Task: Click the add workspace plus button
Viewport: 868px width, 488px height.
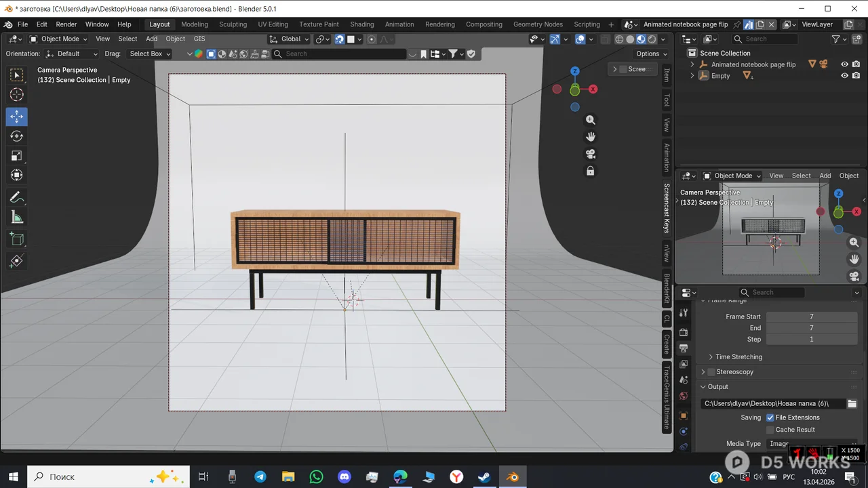Action: pyautogui.click(x=611, y=24)
